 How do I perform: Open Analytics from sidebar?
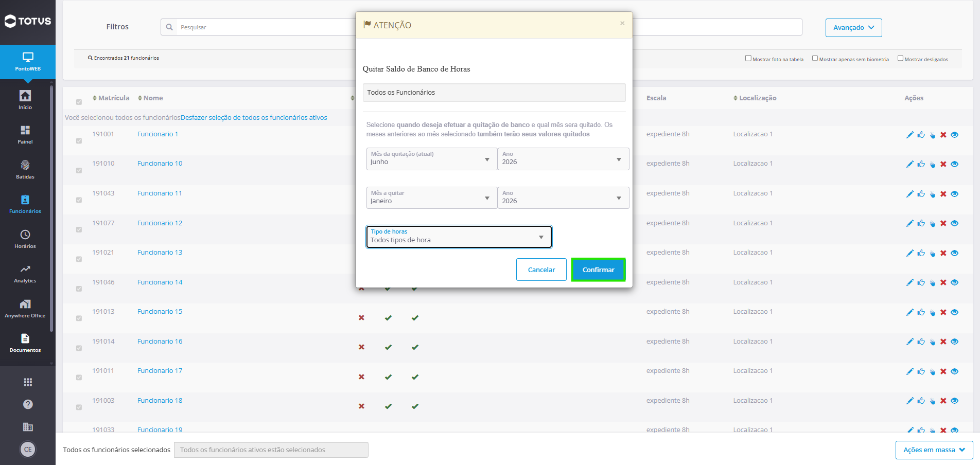25,274
